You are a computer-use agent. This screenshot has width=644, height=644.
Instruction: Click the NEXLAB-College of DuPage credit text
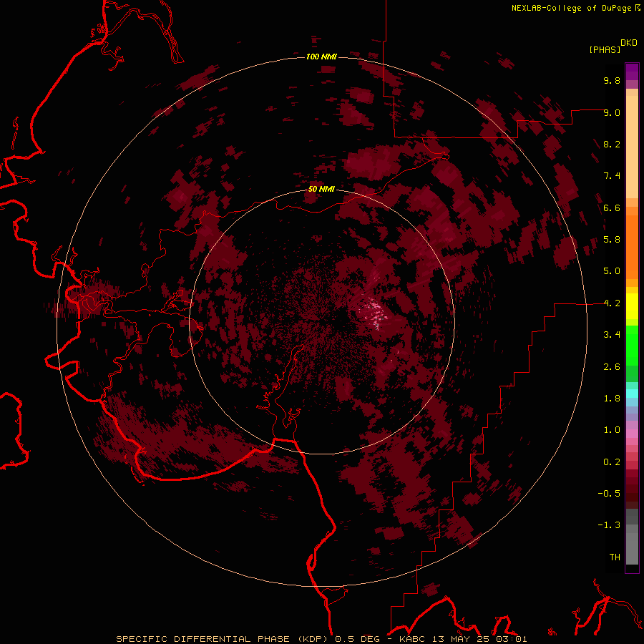click(x=571, y=8)
